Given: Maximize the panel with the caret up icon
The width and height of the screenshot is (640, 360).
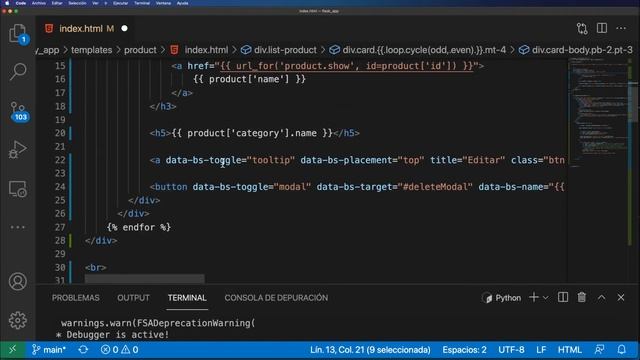Looking at the screenshot, I should [602, 298].
